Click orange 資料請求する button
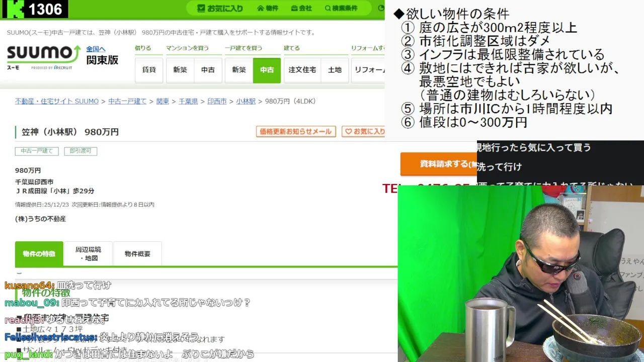 (x=439, y=164)
